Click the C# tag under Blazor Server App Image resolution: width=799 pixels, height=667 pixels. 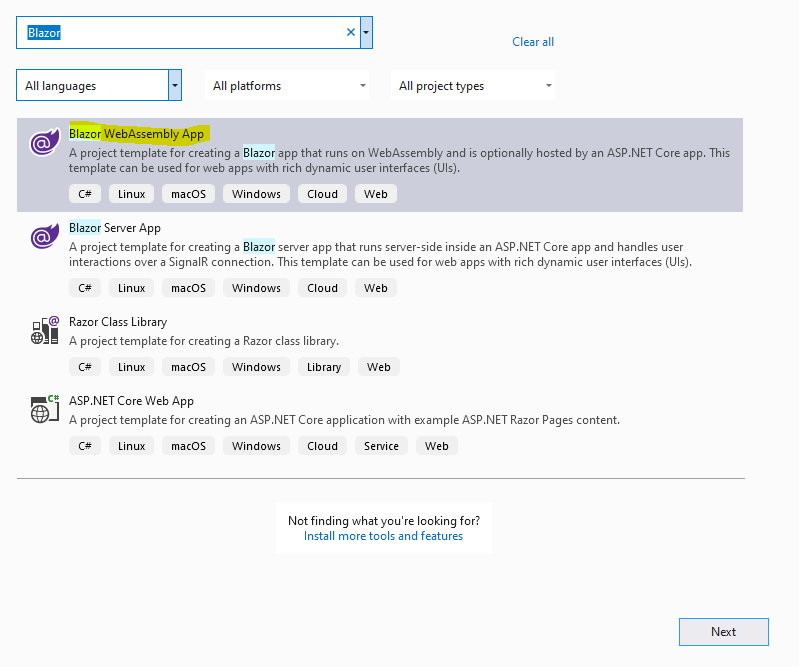[85, 288]
